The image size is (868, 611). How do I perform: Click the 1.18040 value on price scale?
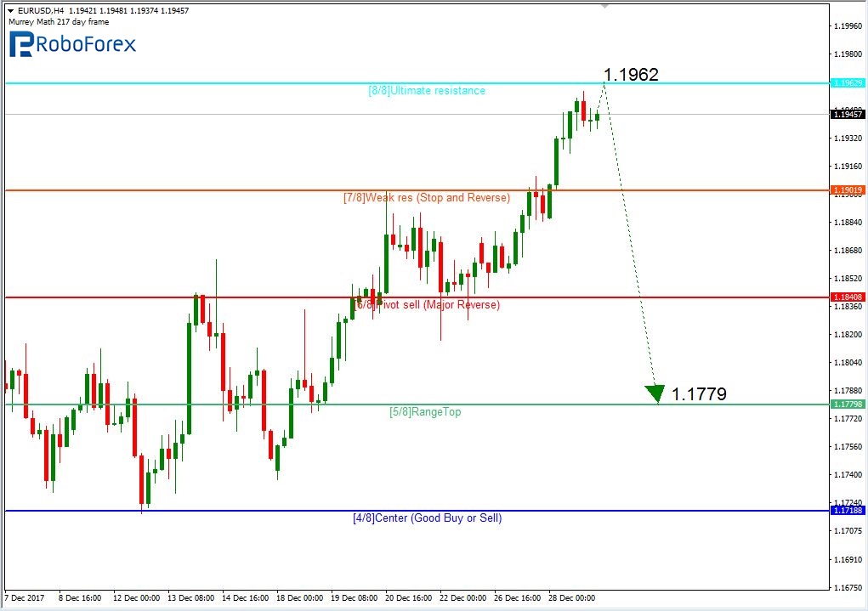point(848,363)
